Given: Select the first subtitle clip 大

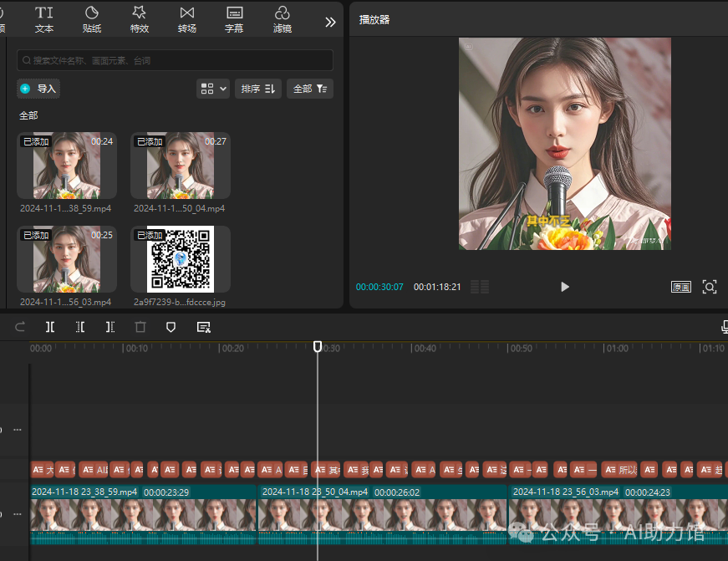Looking at the screenshot, I should pos(43,470).
